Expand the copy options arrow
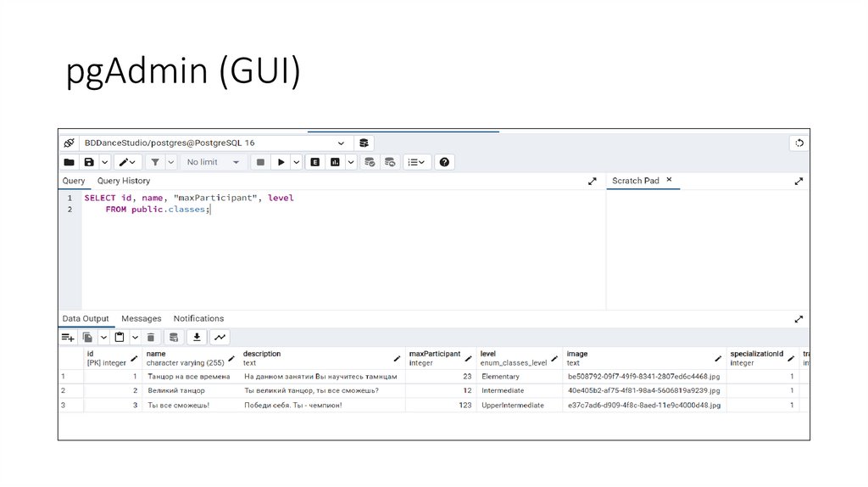 click(103, 338)
